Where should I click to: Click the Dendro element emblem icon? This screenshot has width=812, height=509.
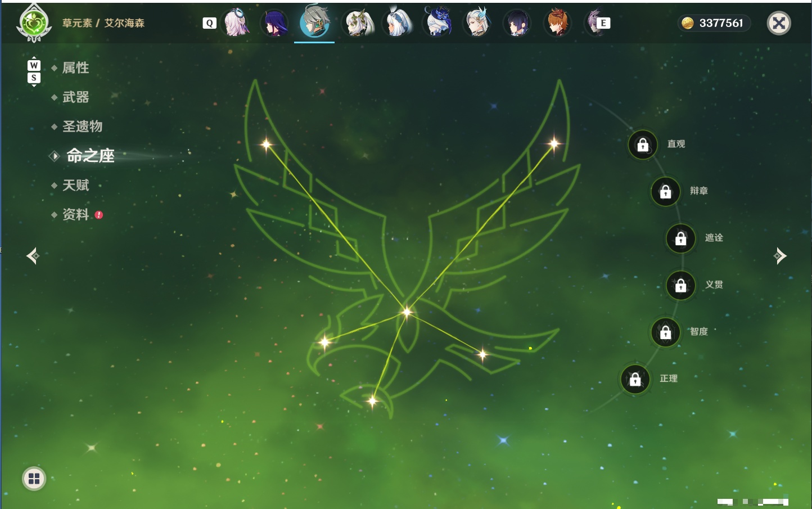pyautogui.click(x=34, y=23)
